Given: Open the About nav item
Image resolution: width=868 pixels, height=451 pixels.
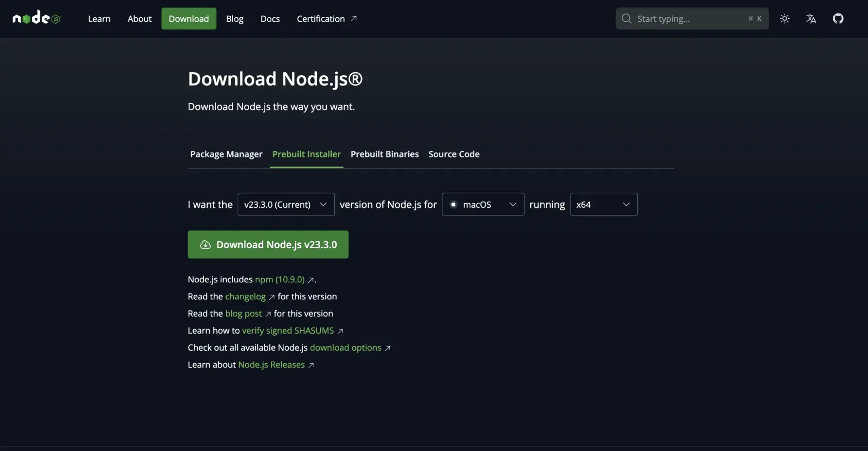Looking at the screenshot, I should [x=139, y=19].
